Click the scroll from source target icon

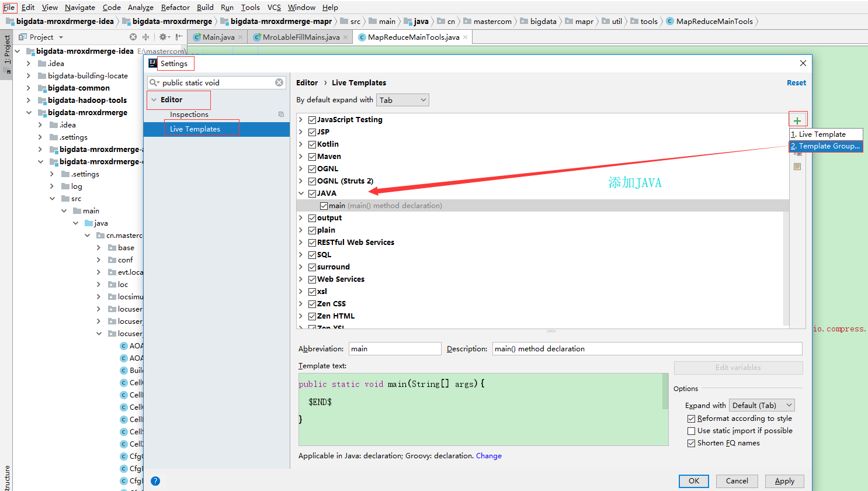click(133, 37)
